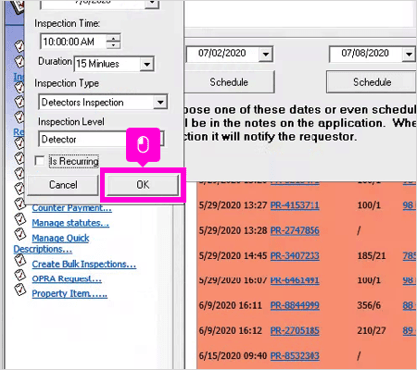Open the 07/08/2020 date picker dropdown
417x370 pixels.
(409, 54)
